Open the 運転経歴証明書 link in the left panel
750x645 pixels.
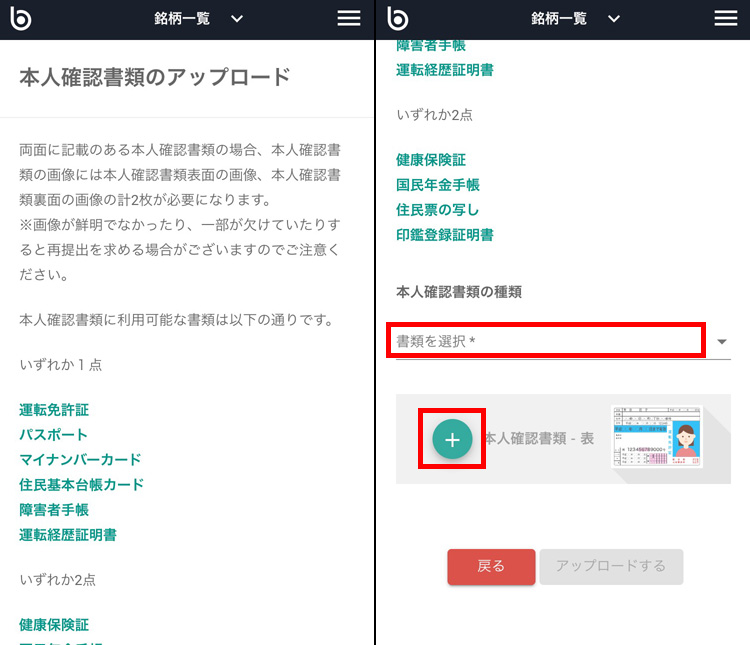click(x=68, y=535)
